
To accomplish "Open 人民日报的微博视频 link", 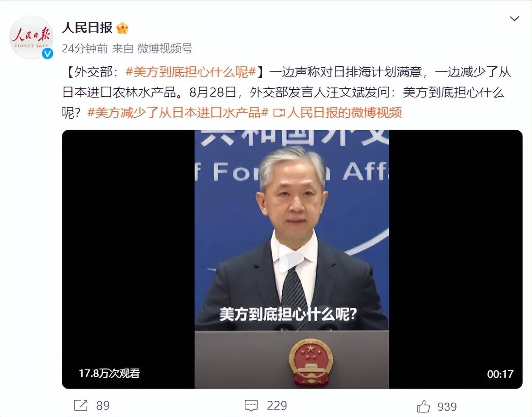I will point(345,113).
